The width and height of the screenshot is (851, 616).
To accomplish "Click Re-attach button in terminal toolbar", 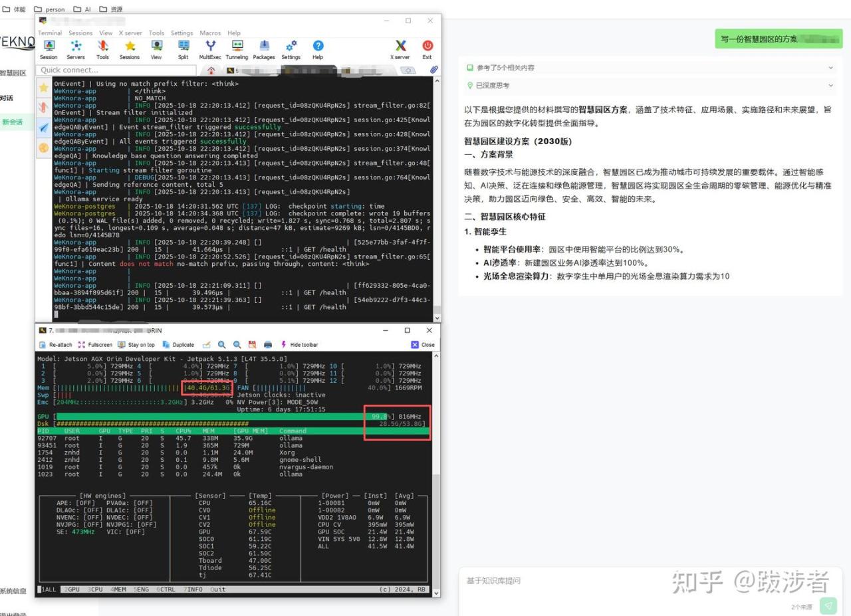I will pyautogui.click(x=56, y=345).
